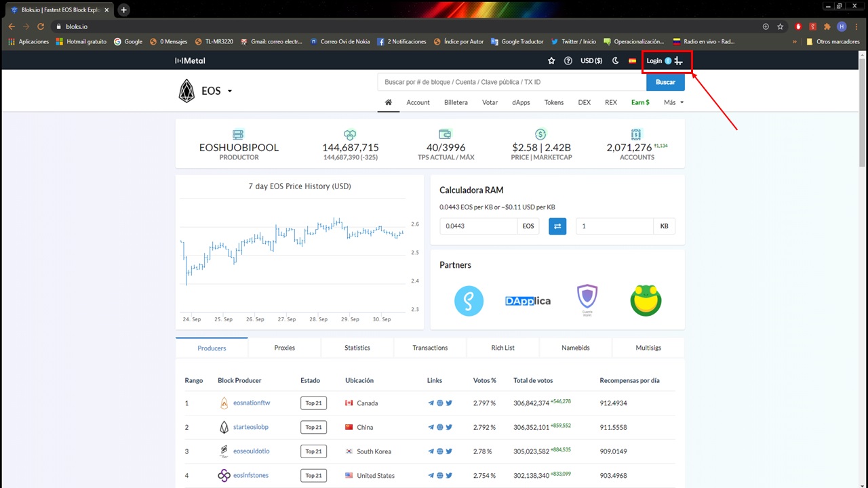
Task: Click the Telegram icon in eosnationftw row
Action: (x=431, y=403)
